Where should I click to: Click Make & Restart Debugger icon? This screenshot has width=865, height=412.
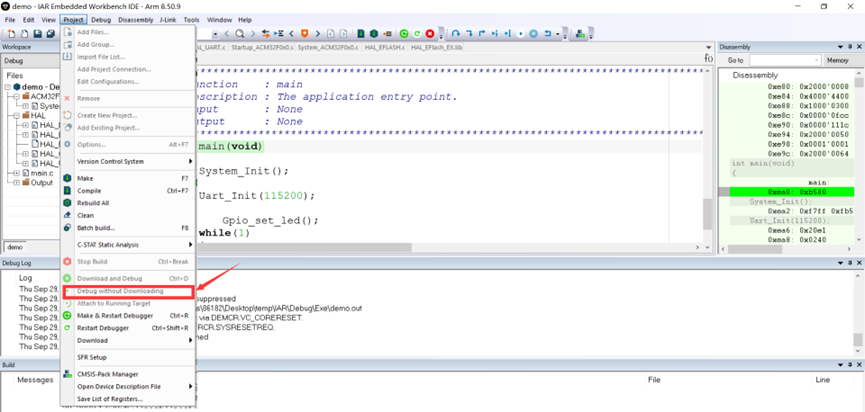click(x=68, y=315)
